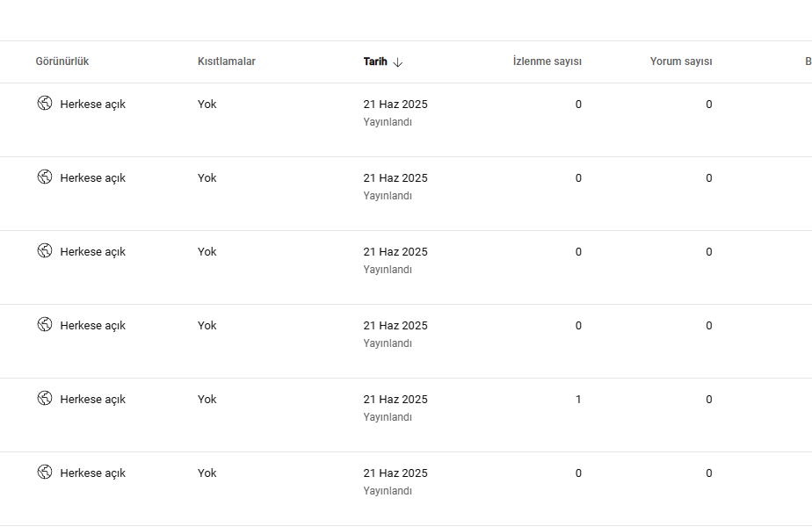Image resolution: width=812 pixels, height=527 pixels.
Task: Click the sort arrow next to Tarih
Action: (398, 62)
